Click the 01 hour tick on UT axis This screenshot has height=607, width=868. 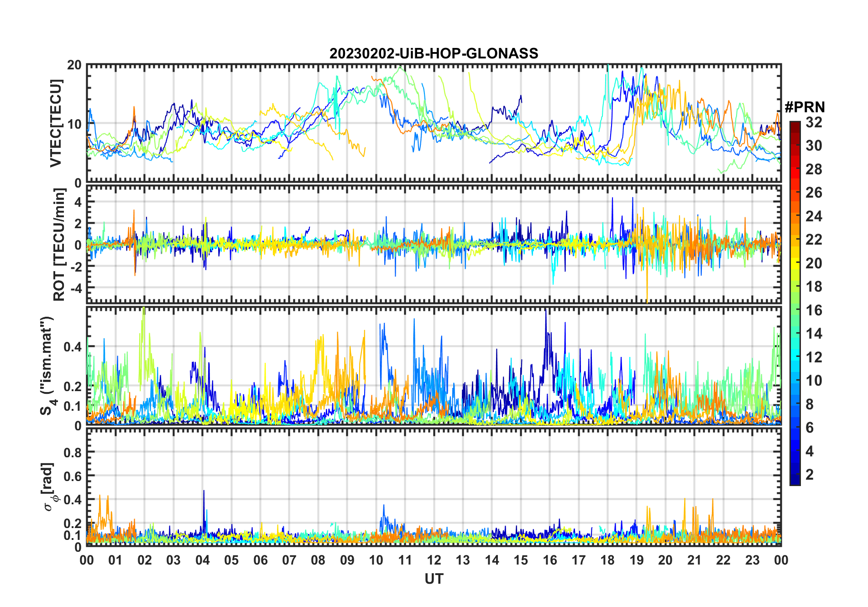tap(115, 560)
